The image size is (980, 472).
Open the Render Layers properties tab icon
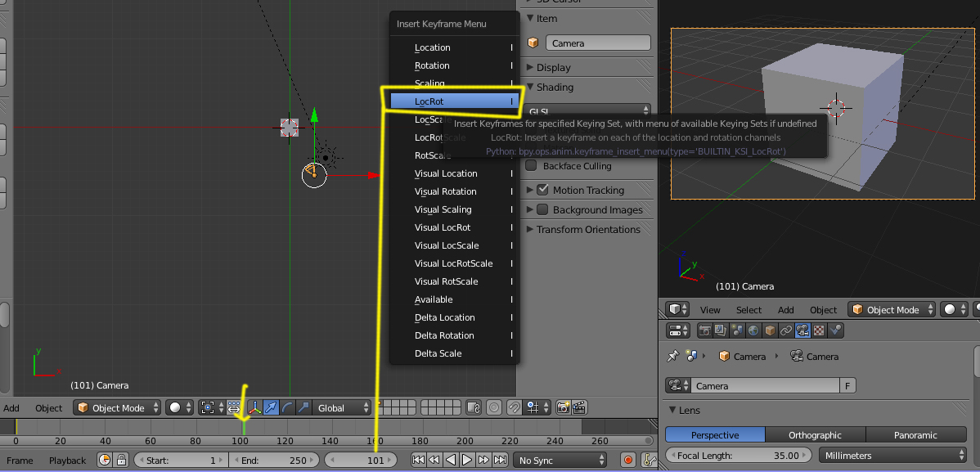point(721,330)
